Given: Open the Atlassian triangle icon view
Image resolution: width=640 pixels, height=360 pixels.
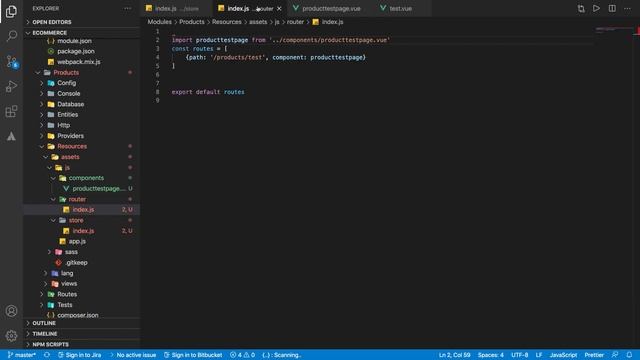Looking at the screenshot, I should coord(11,136).
